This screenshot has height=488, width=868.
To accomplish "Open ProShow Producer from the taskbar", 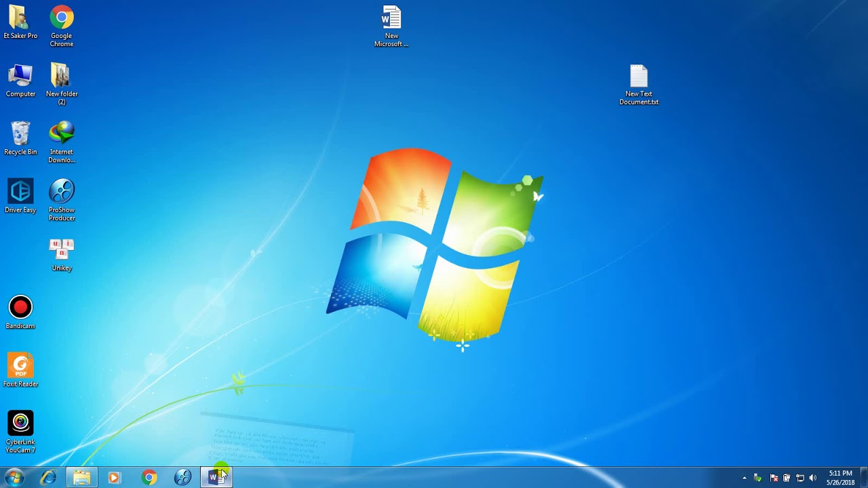I will [182, 478].
